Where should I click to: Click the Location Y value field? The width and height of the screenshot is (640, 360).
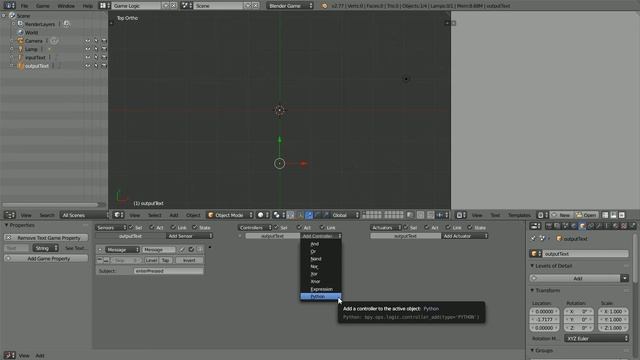[544, 320]
